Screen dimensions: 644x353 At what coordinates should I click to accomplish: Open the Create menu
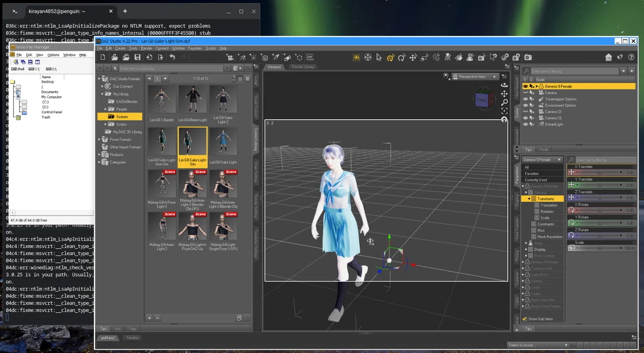(x=120, y=48)
